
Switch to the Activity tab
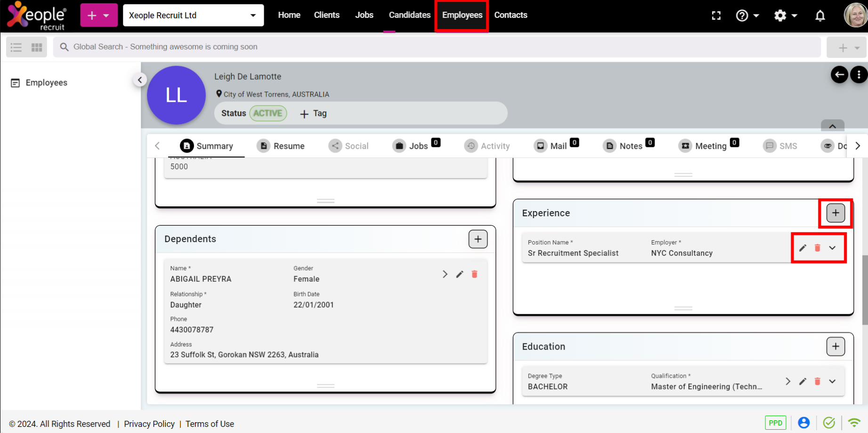coord(487,146)
